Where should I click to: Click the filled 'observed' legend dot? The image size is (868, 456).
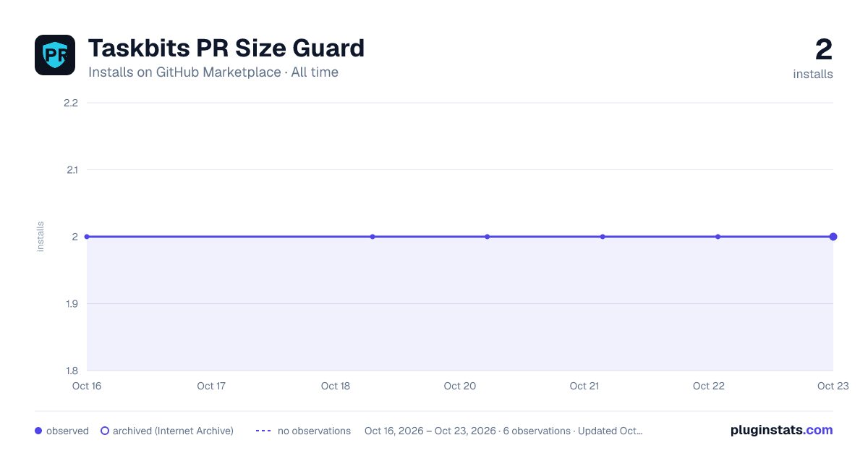click(x=38, y=431)
